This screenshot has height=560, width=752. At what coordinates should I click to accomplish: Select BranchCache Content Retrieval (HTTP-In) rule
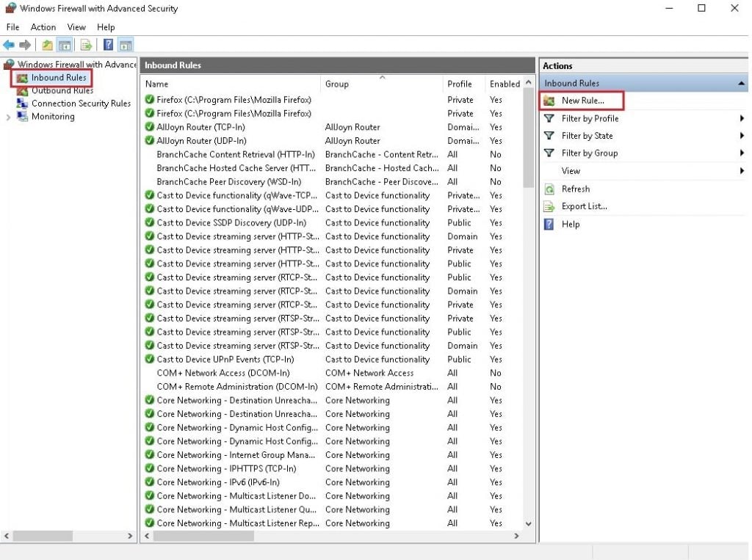(x=236, y=154)
